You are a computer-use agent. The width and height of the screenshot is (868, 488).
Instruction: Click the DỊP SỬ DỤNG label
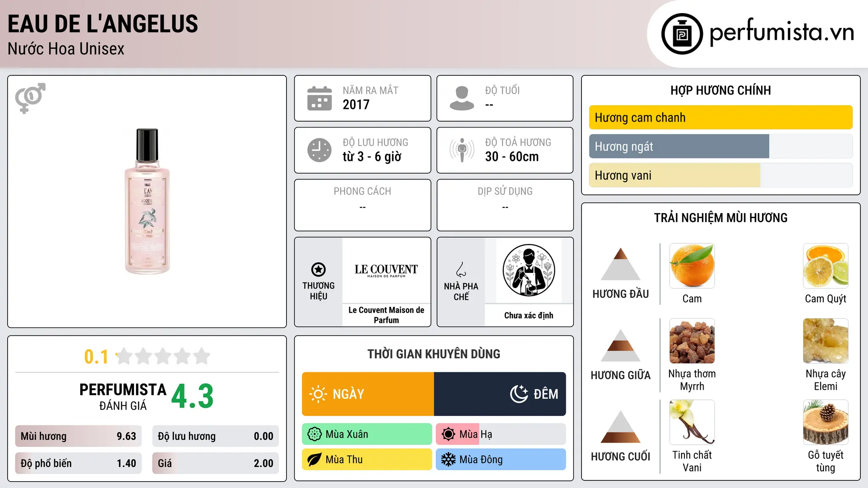(505, 191)
